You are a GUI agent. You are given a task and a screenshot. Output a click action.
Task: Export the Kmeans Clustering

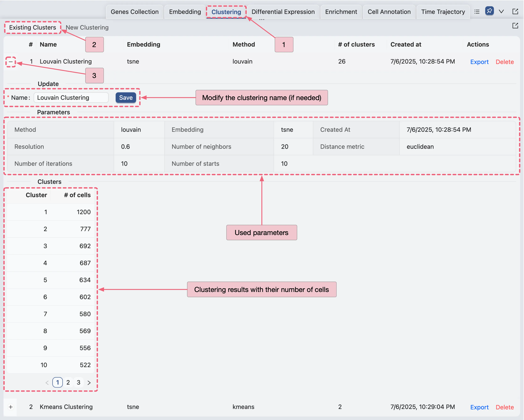479,407
